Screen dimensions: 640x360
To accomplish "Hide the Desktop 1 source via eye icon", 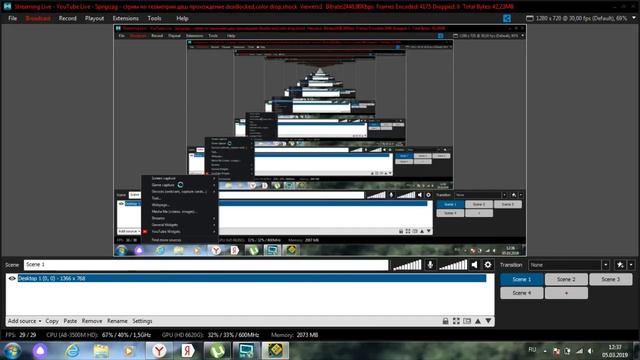I will tap(12, 278).
